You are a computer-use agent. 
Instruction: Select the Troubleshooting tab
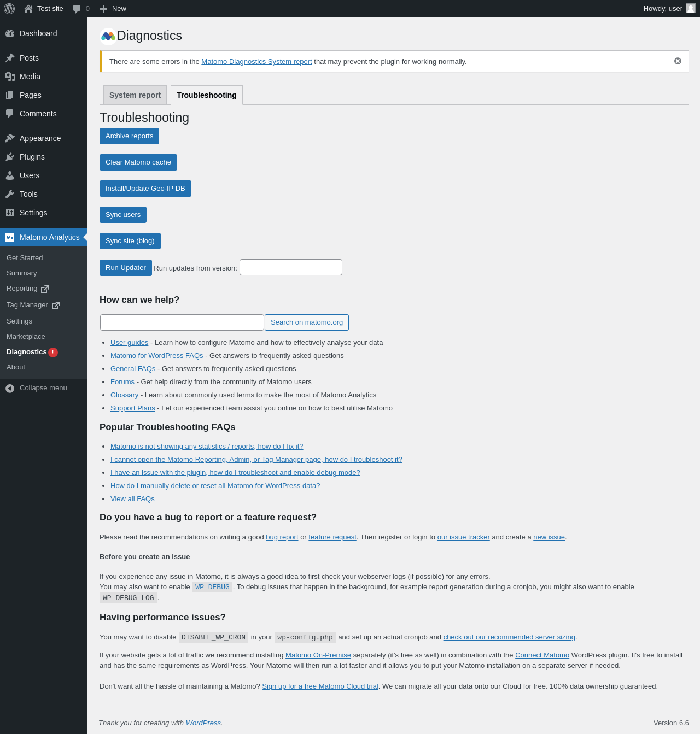coord(207,95)
